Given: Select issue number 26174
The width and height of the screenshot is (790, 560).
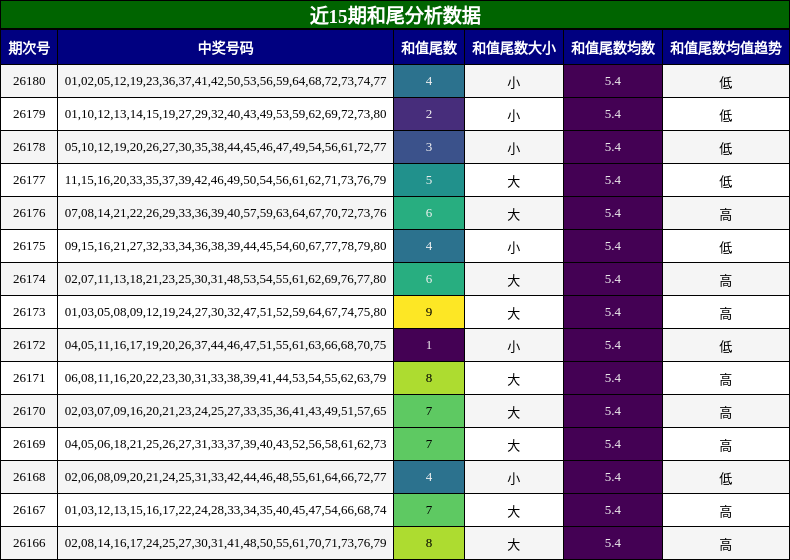Looking at the screenshot, I should pyautogui.click(x=29, y=279).
